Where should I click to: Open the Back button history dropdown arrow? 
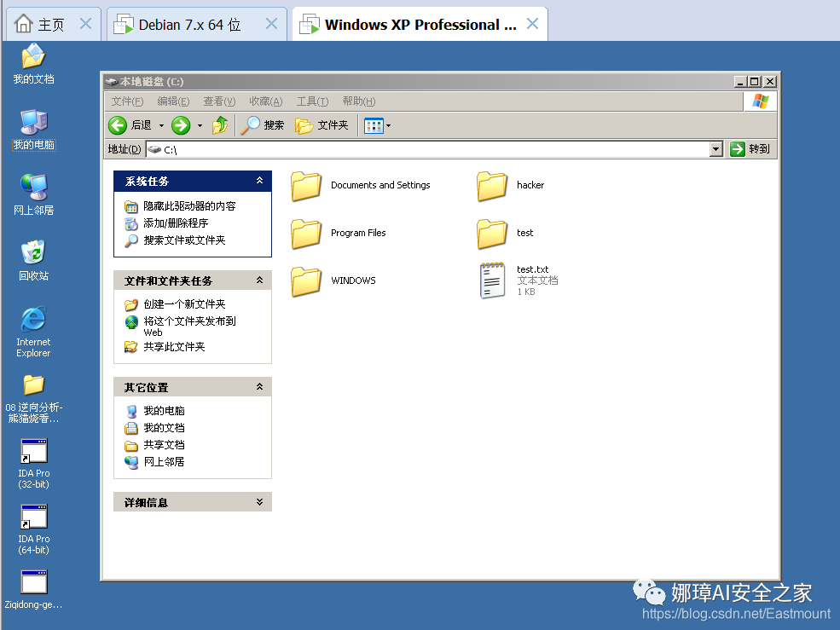click(161, 126)
